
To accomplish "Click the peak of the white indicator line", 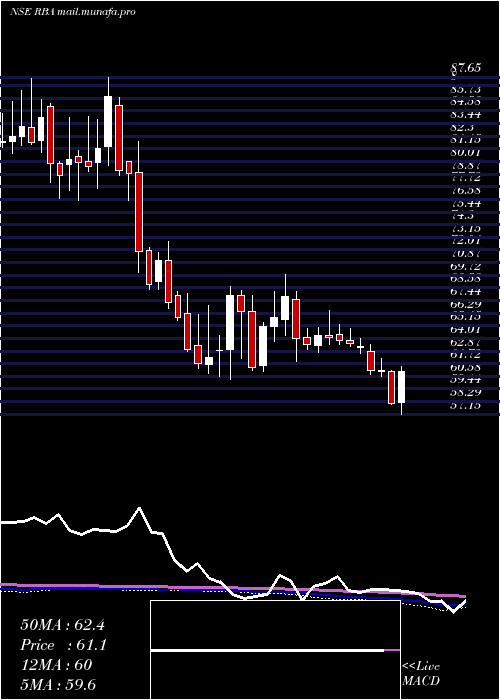I will 140,508.
